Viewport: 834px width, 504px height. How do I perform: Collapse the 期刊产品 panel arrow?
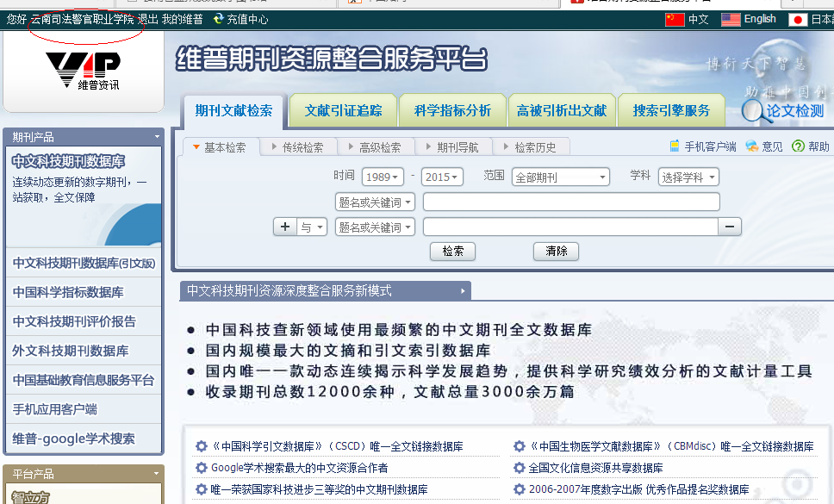(157, 137)
